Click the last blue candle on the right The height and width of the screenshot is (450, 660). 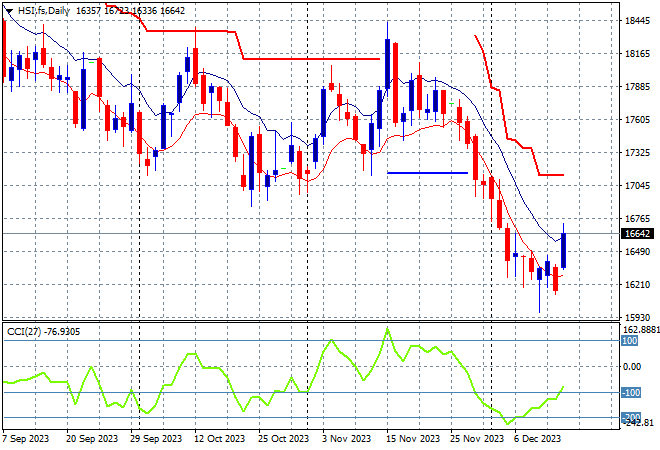pyautogui.click(x=564, y=250)
